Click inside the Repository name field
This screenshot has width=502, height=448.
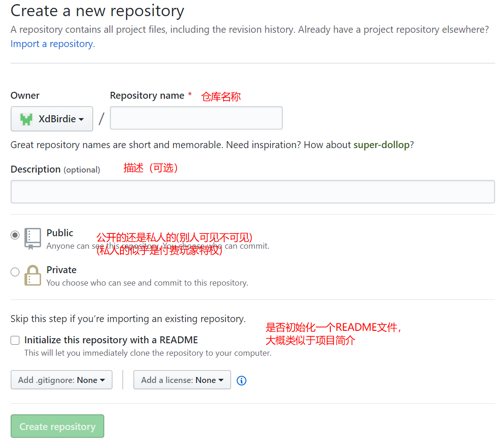pyautogui.click(x=196, y=118)
